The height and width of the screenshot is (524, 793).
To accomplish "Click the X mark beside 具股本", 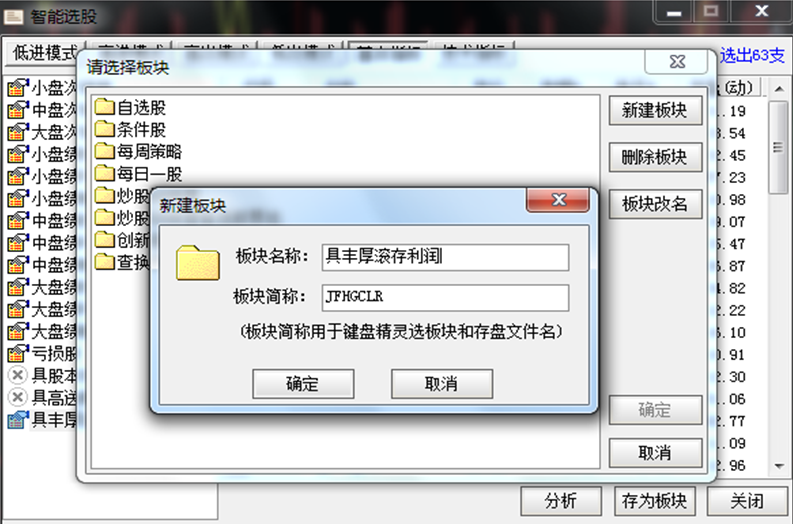I will [18, 375].
